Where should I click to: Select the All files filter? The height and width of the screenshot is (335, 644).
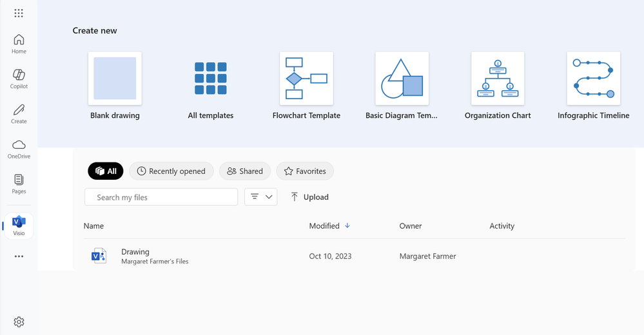click(x=106, y=171)
